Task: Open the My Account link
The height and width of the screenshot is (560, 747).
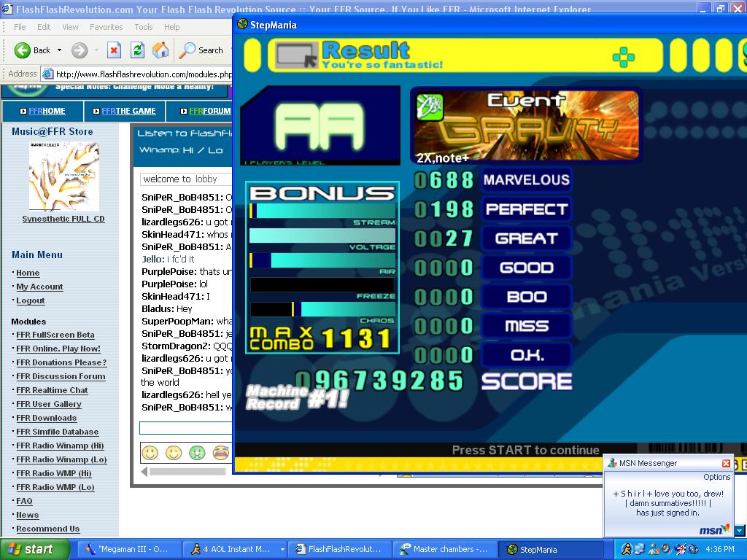Action: click(39, 287)
